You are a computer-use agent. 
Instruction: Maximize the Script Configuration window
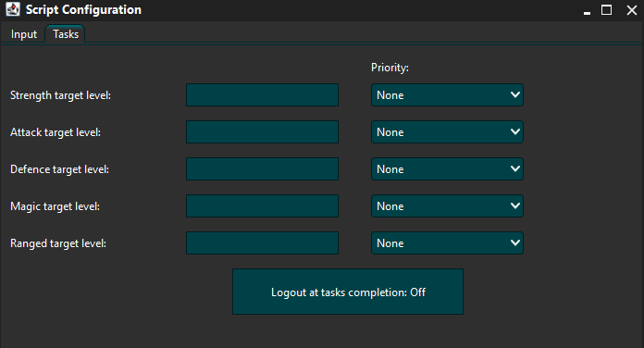coord(607,10)
